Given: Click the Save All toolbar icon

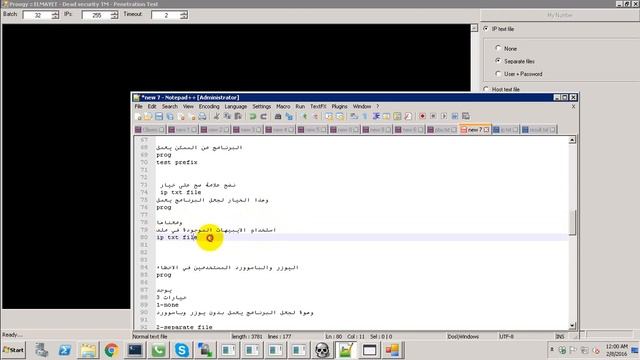Looking at the screenshot, I should [170, 117].
